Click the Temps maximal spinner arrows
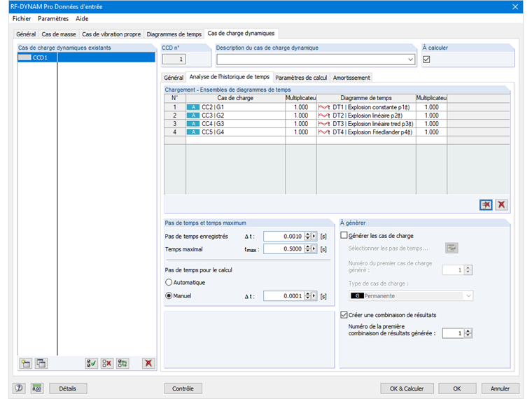 pos(307,248)
